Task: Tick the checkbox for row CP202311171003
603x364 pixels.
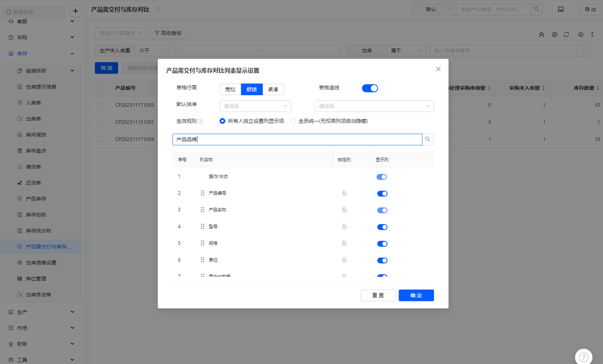Action: (101, 105)
